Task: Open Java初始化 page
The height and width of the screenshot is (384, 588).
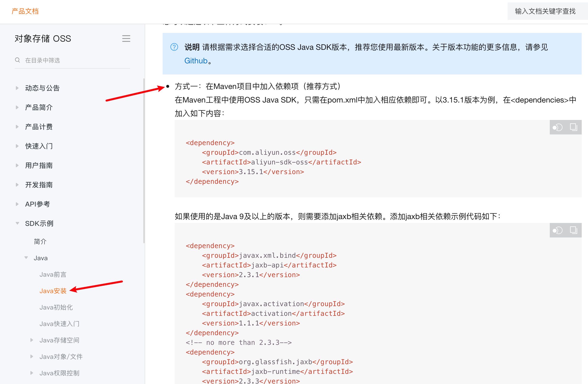Action: point(56,307)
